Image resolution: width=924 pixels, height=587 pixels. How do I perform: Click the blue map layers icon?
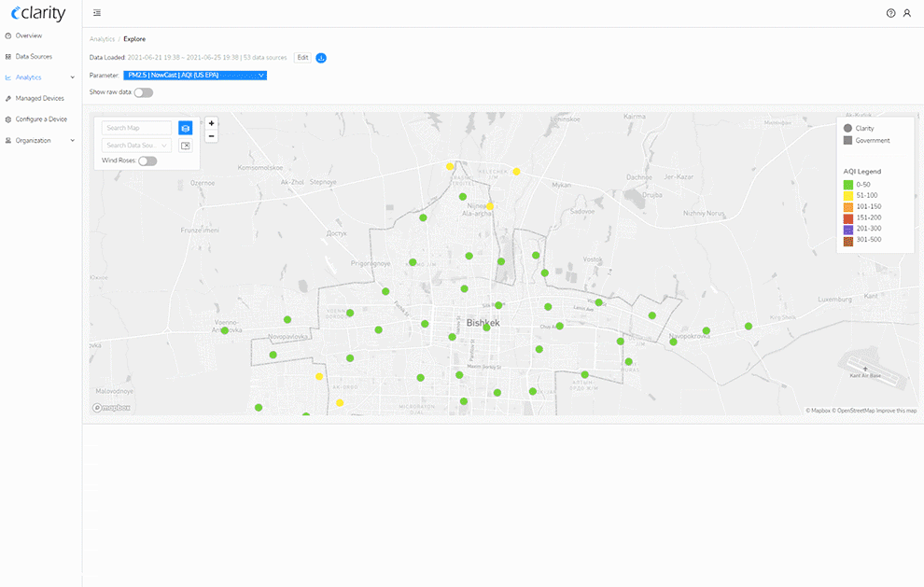click(185, 128)
